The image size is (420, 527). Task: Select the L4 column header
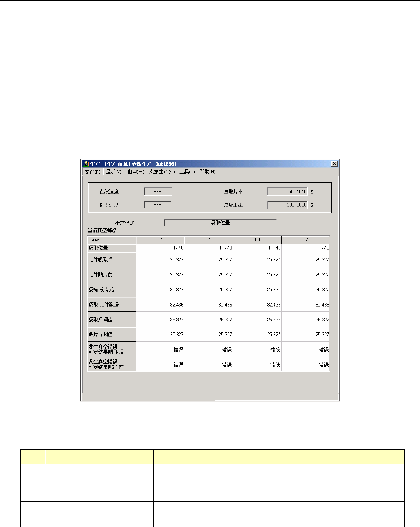point(306,240)
